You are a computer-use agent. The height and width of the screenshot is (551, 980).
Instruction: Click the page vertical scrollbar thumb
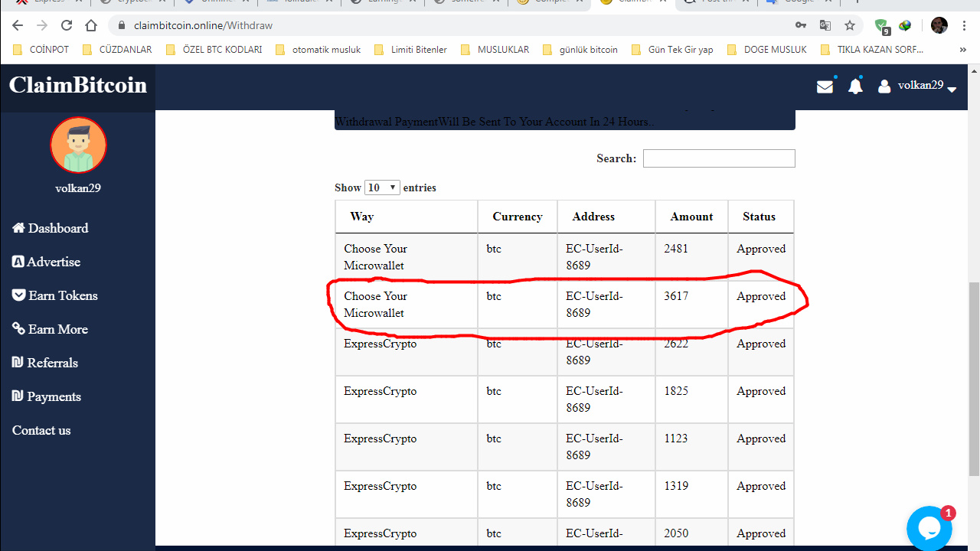974,379
